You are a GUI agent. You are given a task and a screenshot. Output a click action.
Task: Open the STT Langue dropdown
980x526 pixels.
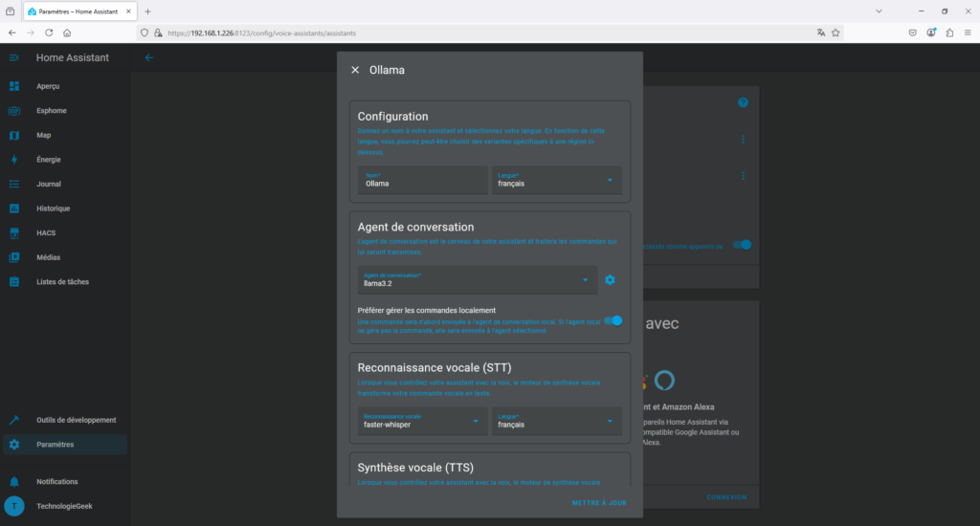[x=556, y=421]
